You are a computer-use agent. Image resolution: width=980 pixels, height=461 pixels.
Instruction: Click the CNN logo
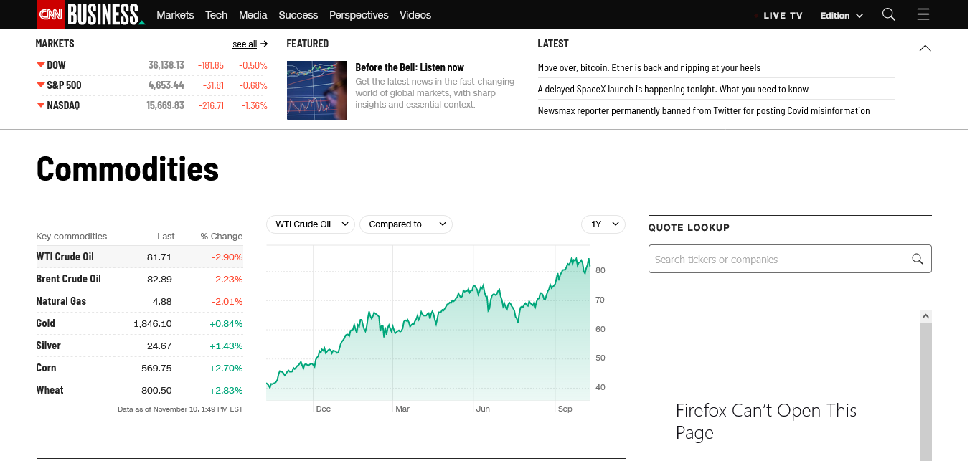[x=50, y=14]
